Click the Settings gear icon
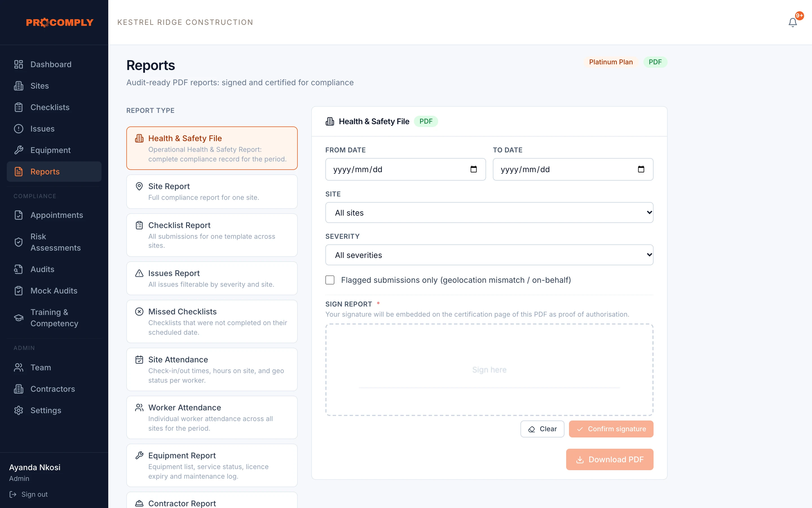The height and width of the screenshot is (508, 812). click(x=18, y=410)
